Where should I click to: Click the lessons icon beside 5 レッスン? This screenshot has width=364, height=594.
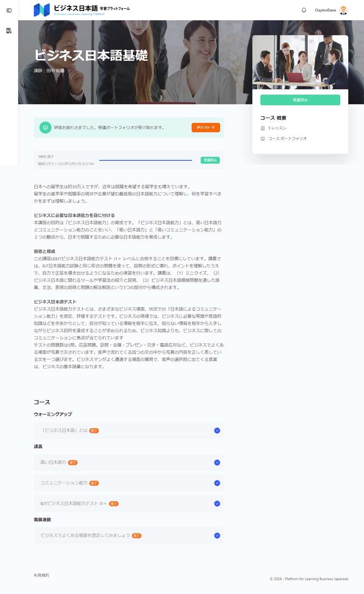click(x=262, y=129)
